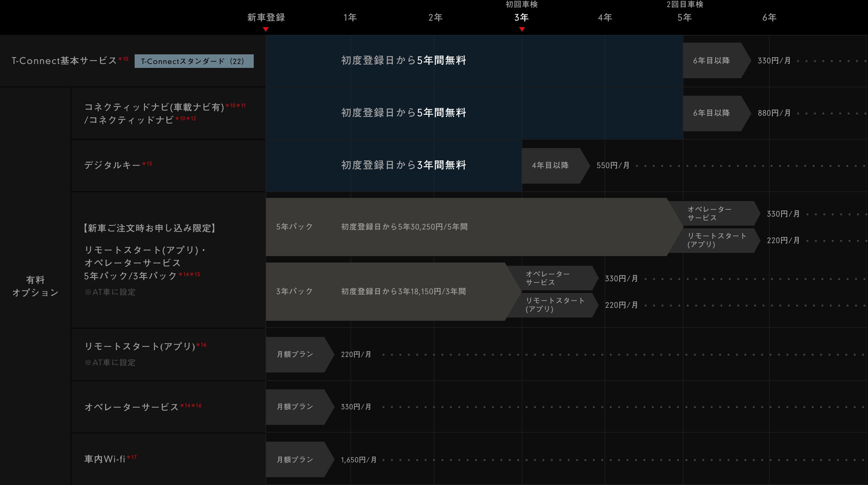The height and width of the screenshot is (485, 868).
Task: Click the red marker under 3年
Action: coord(522,30)
